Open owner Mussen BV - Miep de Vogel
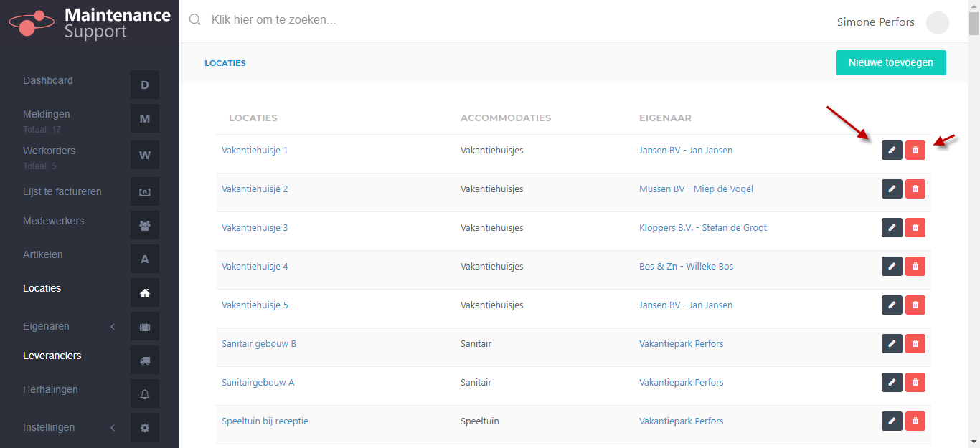980x448 pixels. (x=696, y=189)
